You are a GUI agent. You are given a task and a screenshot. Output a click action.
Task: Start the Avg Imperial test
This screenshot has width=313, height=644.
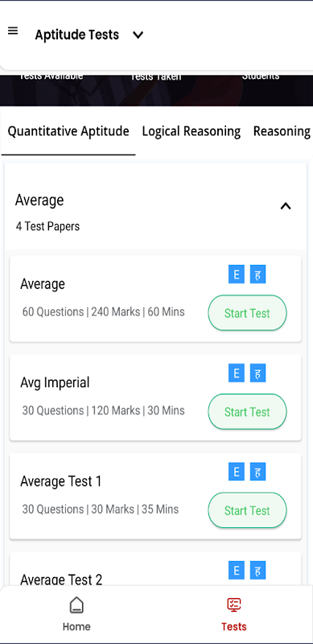point(247,411)
